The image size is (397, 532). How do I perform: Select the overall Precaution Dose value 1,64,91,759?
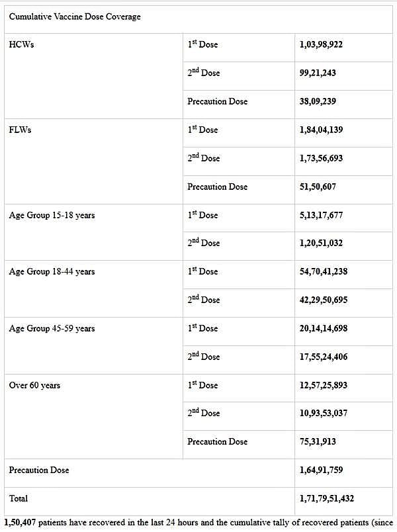pos(321,470)
